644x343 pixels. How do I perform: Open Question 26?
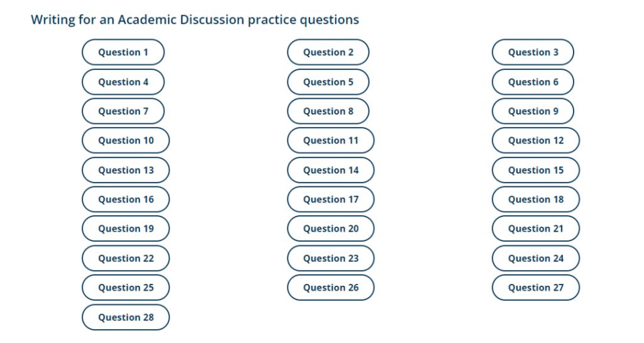(331, 288)
